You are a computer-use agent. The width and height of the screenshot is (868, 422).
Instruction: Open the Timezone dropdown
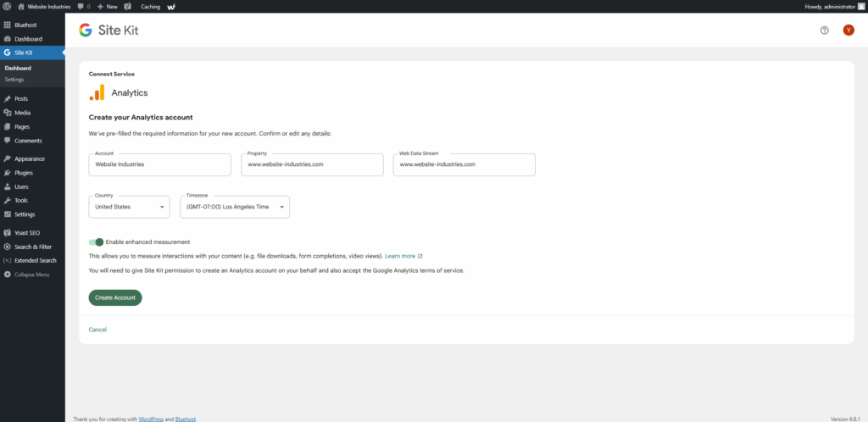234,207
